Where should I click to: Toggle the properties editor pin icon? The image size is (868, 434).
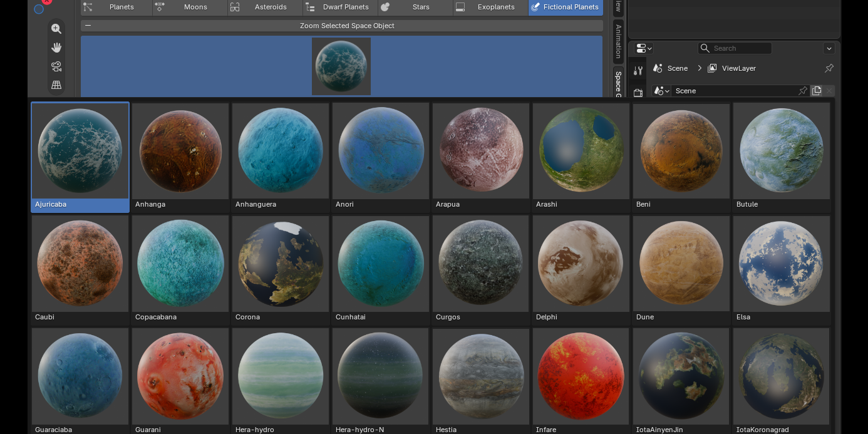(x=829, y=68)
